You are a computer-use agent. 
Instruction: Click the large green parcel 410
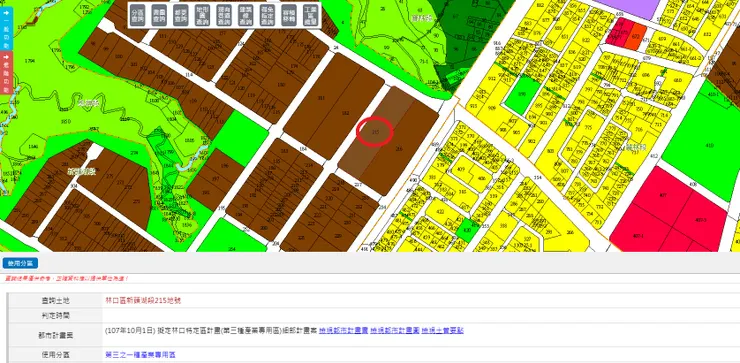[709, 146]
